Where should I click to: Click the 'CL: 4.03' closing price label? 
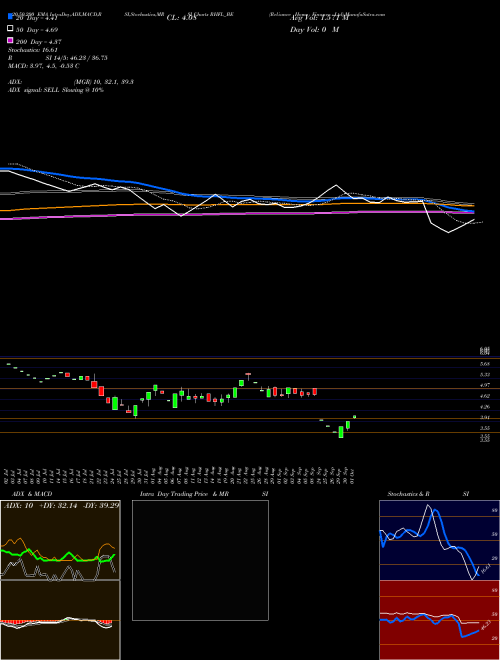tap(181, 18)
